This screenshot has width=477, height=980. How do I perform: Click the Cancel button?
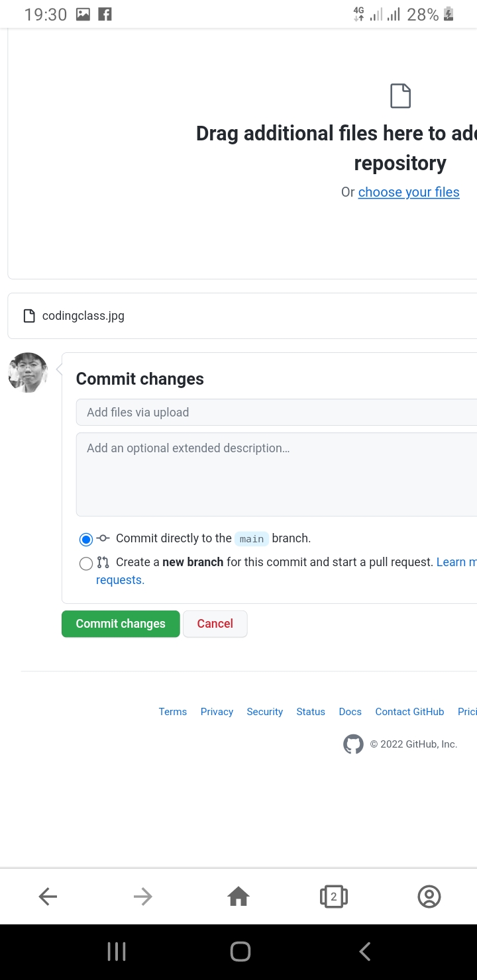tap(215, 624)
